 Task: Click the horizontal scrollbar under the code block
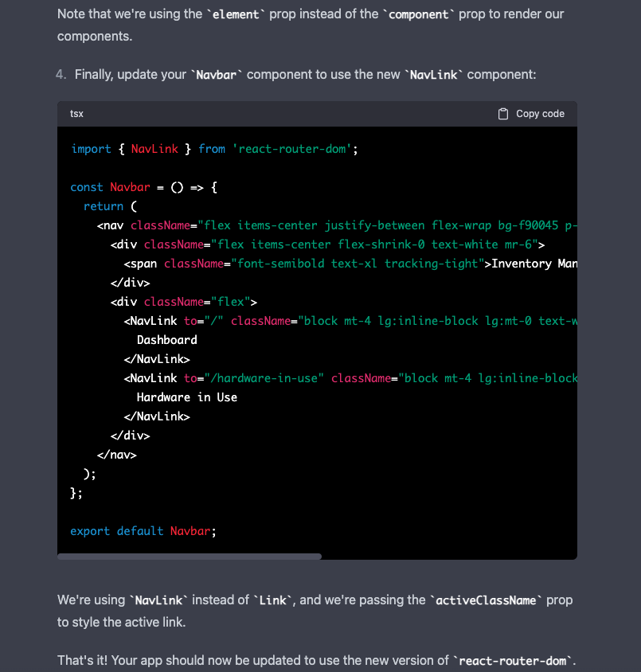pos(190,557)
